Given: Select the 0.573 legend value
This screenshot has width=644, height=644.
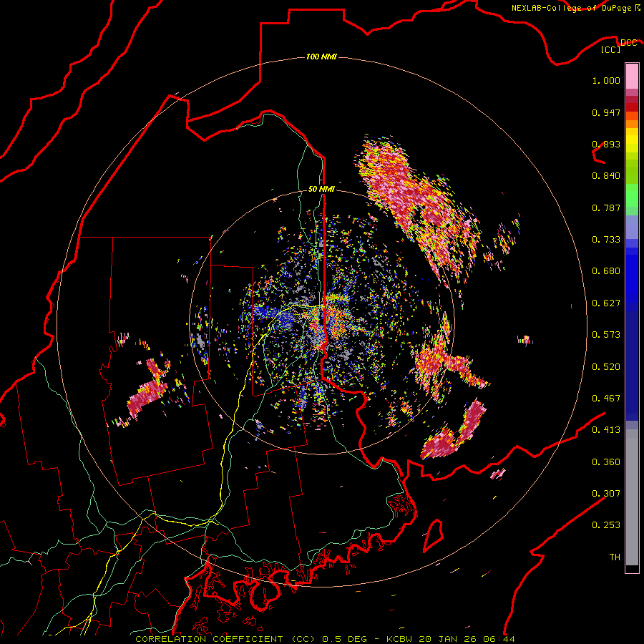Looking at the screenshot, I should click(x=606, y=335).
